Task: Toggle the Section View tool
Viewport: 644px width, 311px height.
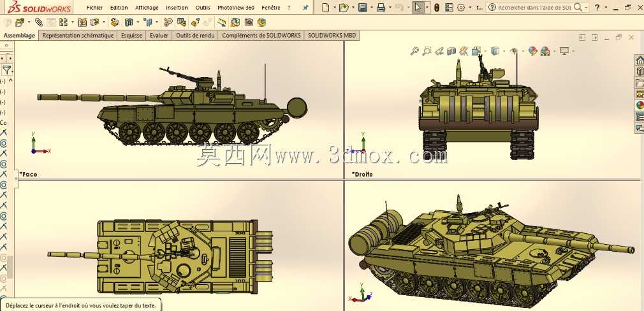Action: (451, 51)
